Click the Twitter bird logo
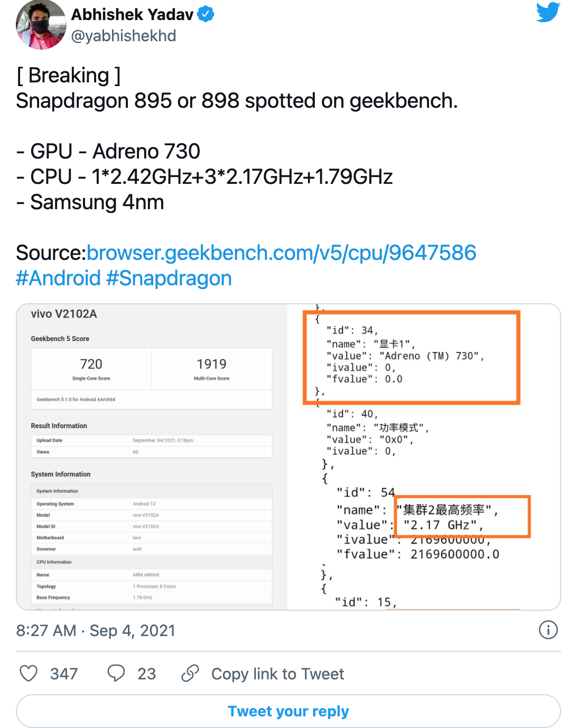The height and width of the screenshot is (728, 578). pos(547,12)
